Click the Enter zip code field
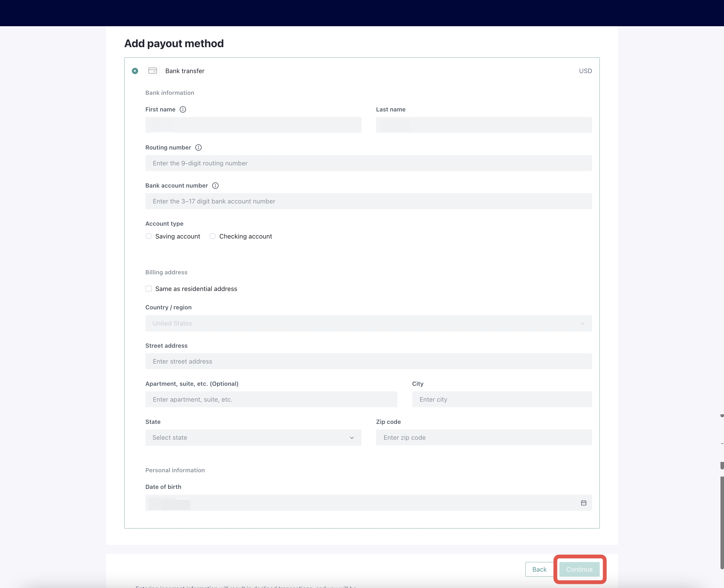This screenshot has height=588, width=724. tap(484, 438)
